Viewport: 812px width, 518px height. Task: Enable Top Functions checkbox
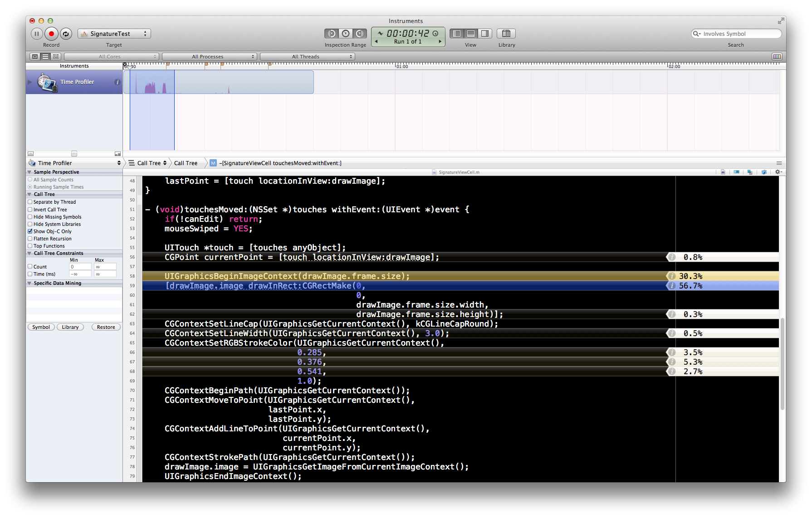30,246
